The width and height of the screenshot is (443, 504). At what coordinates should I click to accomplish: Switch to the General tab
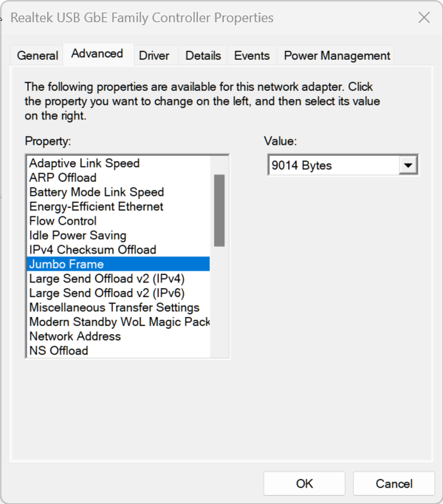37,55
